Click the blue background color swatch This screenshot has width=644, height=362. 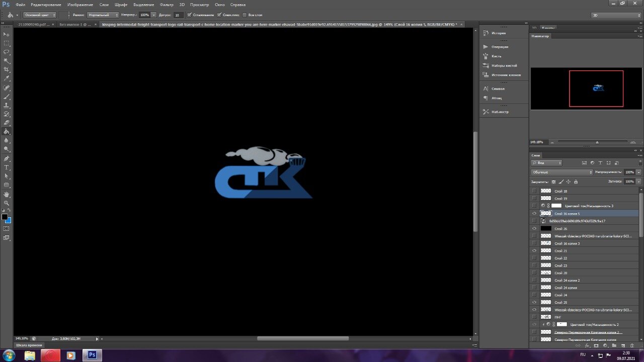point(9,220)
